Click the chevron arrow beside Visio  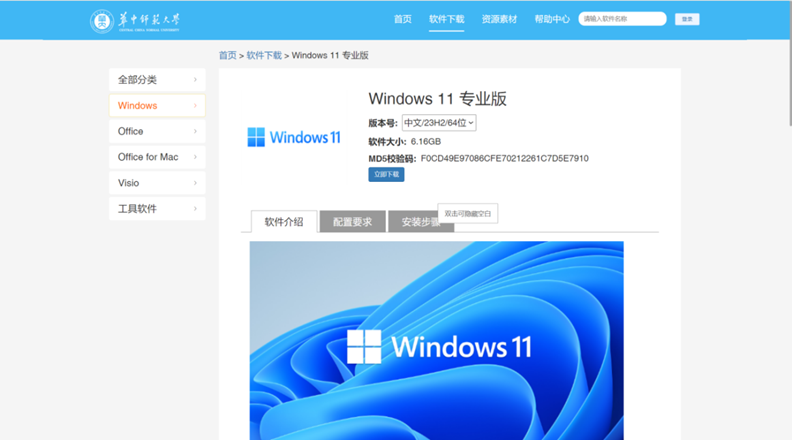[x=195, y=183]
